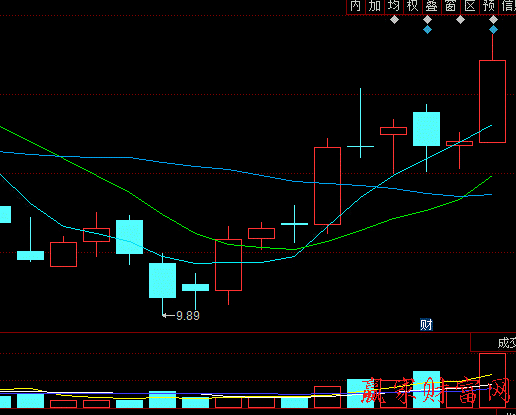The height and width of the screenshot is (415, 516).
Task: Click the second gray diamond marker
Action: [x=427, y=20]
